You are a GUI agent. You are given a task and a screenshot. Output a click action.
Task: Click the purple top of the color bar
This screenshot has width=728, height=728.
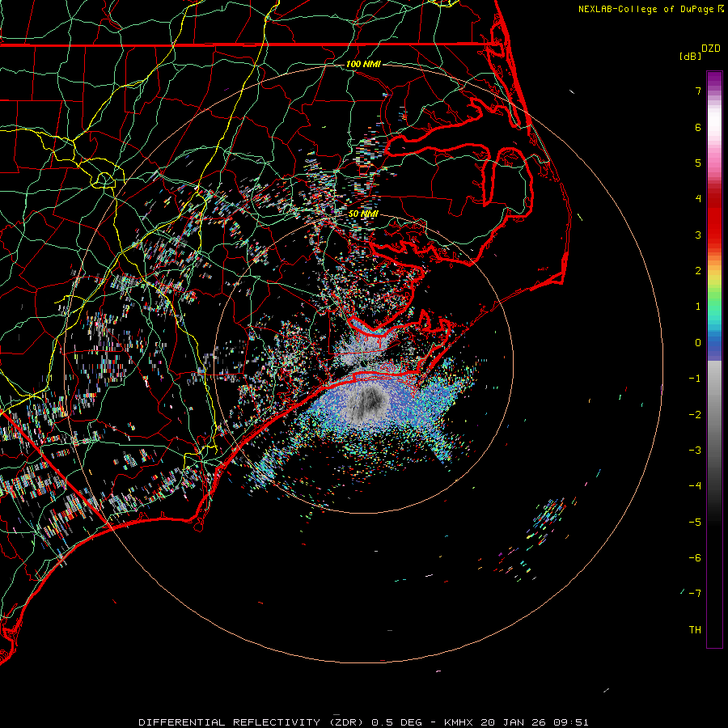714,79
